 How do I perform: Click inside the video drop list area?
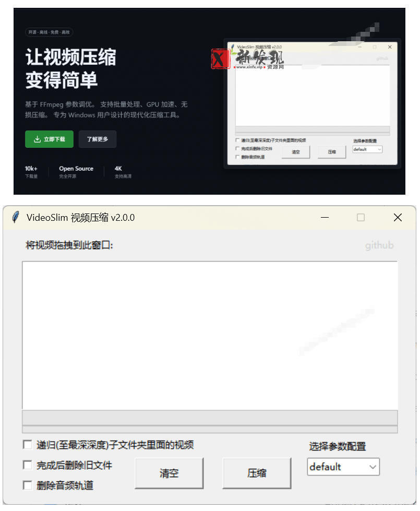point(210,335)
